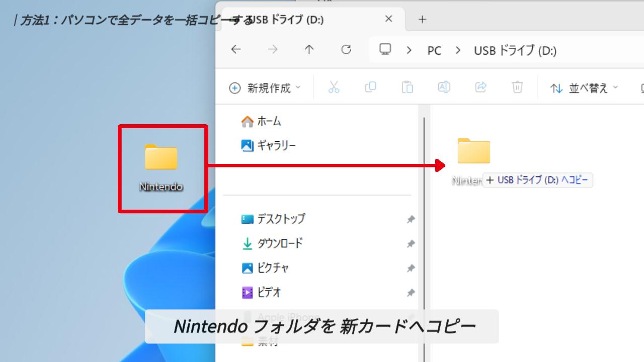Click the Share icon in toolbar
The image size is (644, 362).
coord(480,87)
